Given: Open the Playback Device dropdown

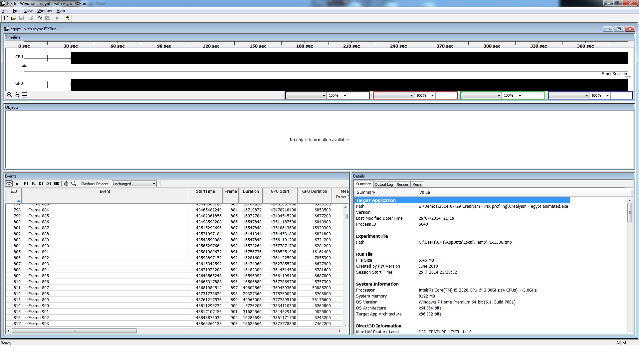Looking at the screenshot, I should click(134, 184).
